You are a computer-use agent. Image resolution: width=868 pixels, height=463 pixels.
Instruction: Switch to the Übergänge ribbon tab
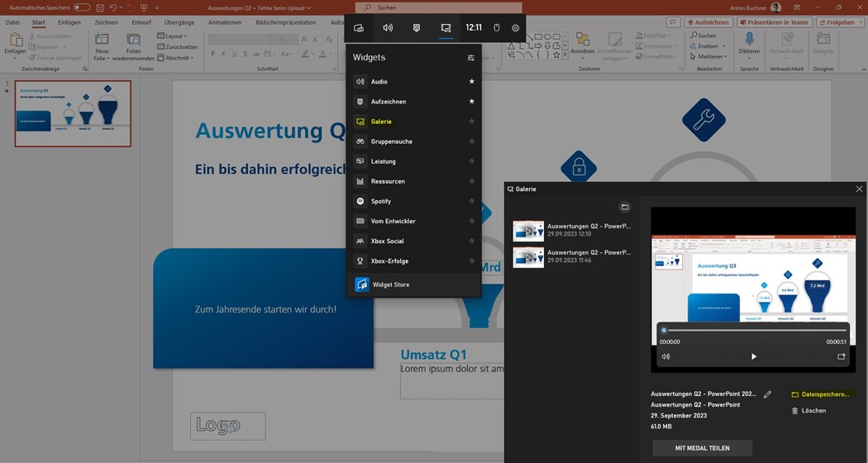click(179, 22)
